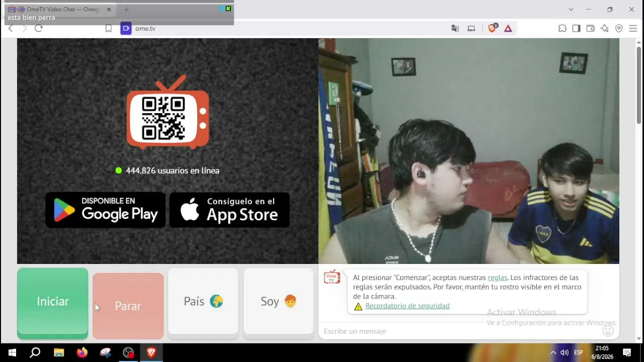The width and height of the screenshot is (644, 362).
Task: Open Brave Shields lion icon
Action: coord(492,28)
